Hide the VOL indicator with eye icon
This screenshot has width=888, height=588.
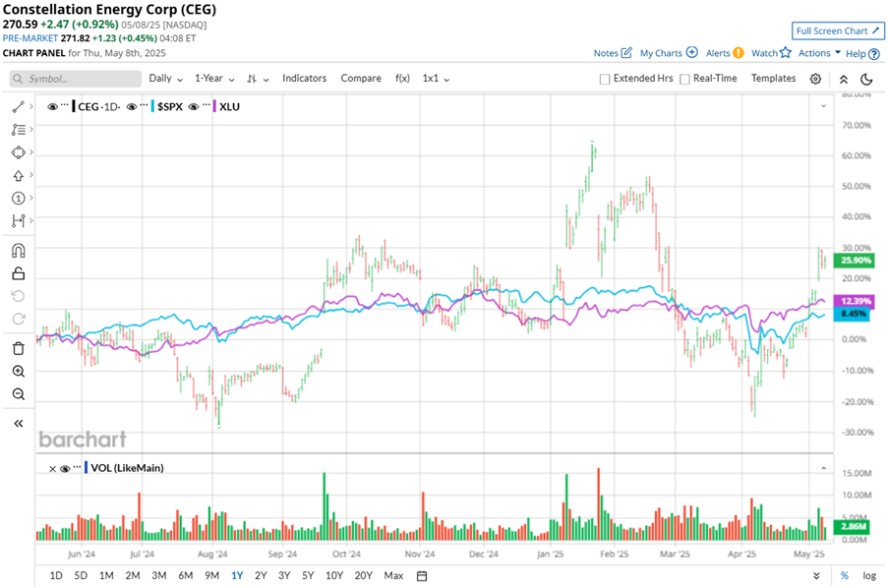pyautogui.click(x=65, y=468)
